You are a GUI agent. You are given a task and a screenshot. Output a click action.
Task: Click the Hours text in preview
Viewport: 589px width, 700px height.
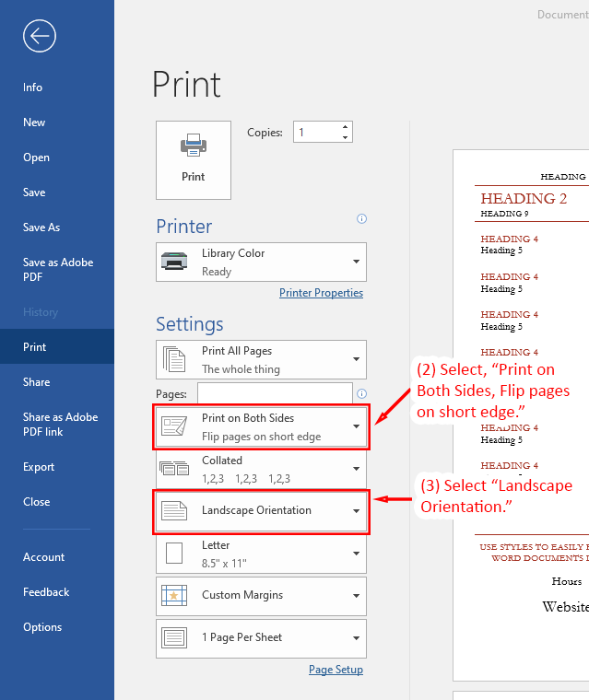tap(567, 582)
